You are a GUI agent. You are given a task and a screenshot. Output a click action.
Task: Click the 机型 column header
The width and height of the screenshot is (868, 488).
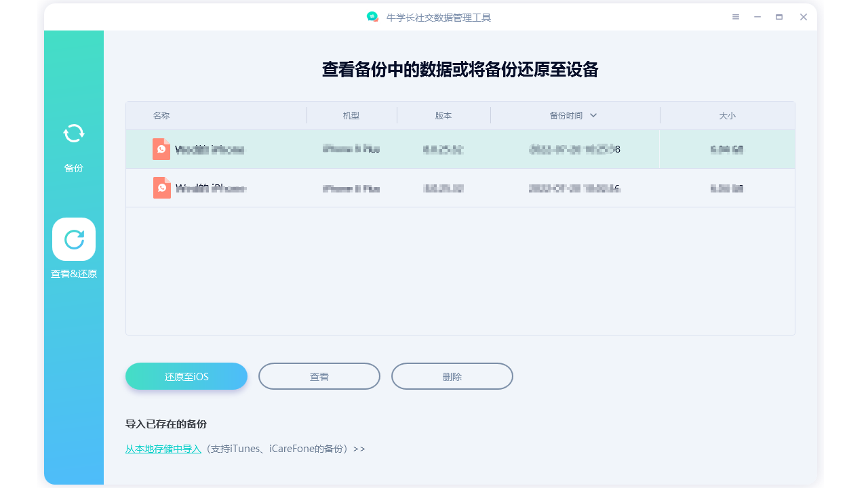point(352,115)
